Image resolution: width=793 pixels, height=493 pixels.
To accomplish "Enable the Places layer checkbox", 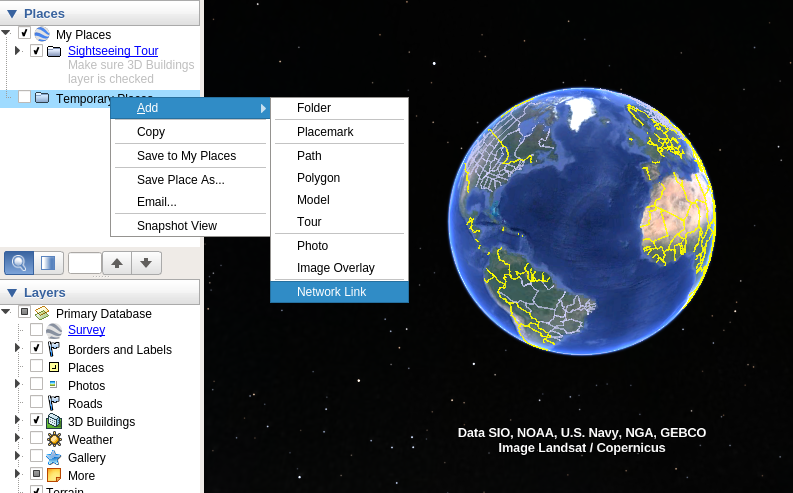I will 36,366.
